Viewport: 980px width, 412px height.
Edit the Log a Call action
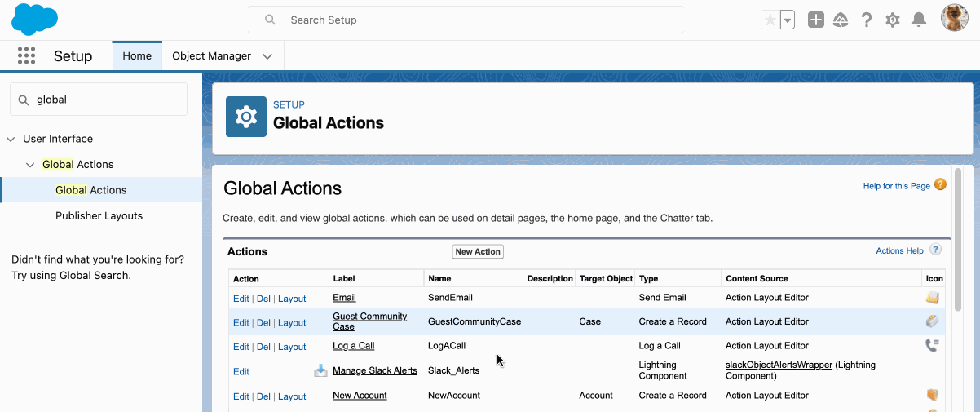[x=241, y=347]
